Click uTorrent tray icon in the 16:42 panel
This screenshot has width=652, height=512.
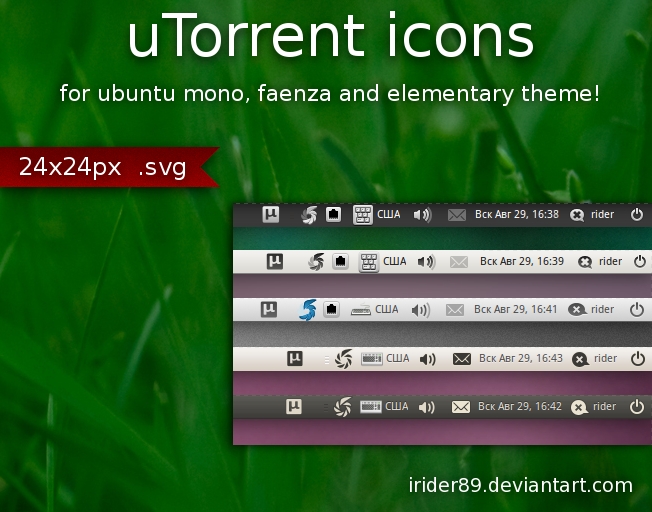[x=294, y=406]
